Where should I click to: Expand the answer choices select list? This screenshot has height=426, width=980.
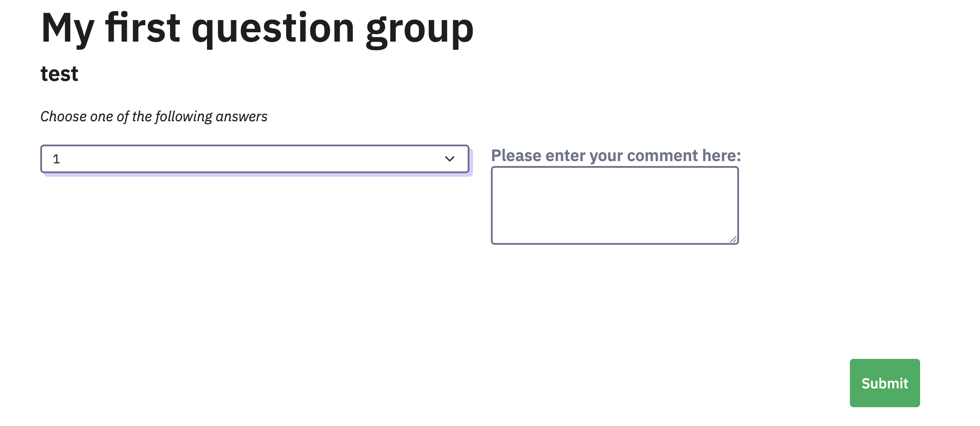(x=254, y=159)
